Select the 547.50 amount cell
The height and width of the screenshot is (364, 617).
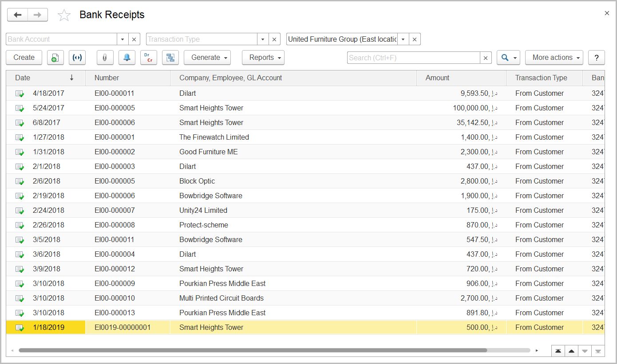462,240
